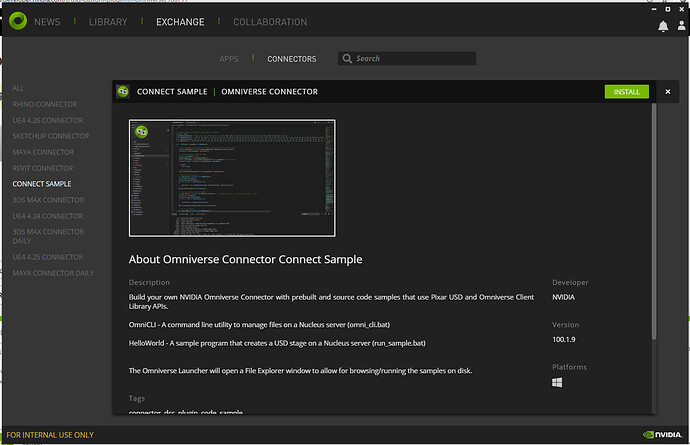This screenshot has height=445, width=690.
Task: Select UE4 4.26 Connector in sidebar
Action: point(48,120)
